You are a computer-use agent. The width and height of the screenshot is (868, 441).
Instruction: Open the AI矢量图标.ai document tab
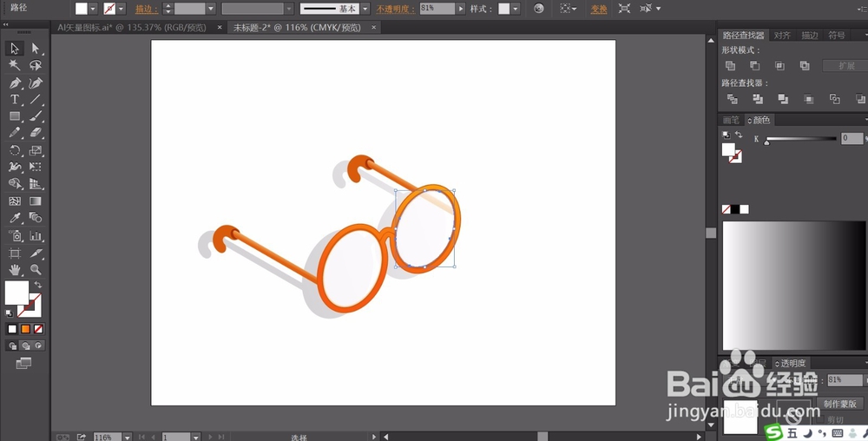pos(132,27)
